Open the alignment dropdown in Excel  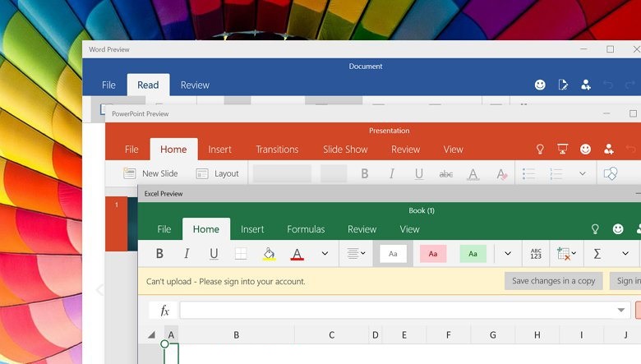(356, 254)
